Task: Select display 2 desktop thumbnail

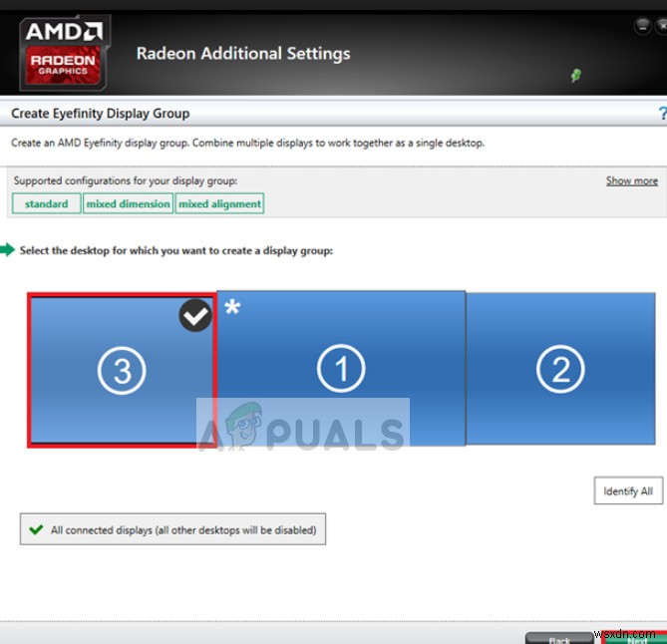Action: [x=560, y=369]
